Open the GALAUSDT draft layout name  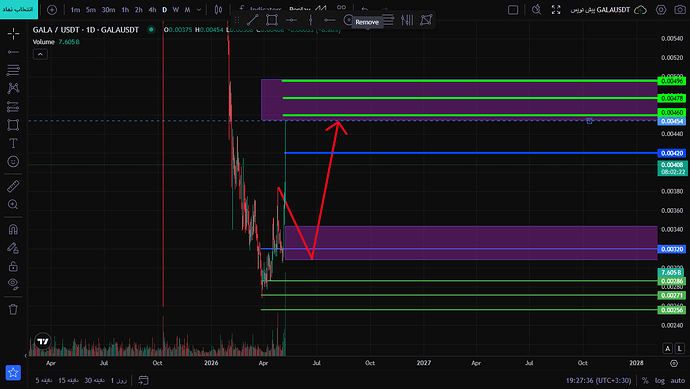600,10
